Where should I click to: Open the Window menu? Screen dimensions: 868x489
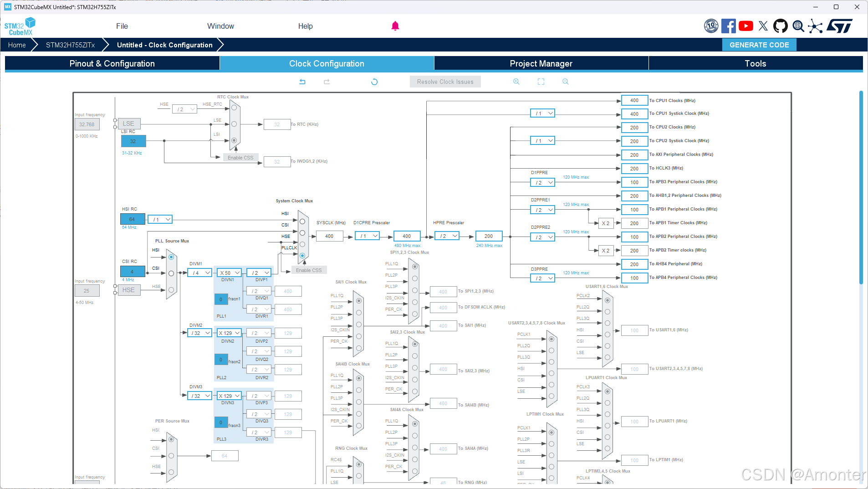(x=220, y=26)
